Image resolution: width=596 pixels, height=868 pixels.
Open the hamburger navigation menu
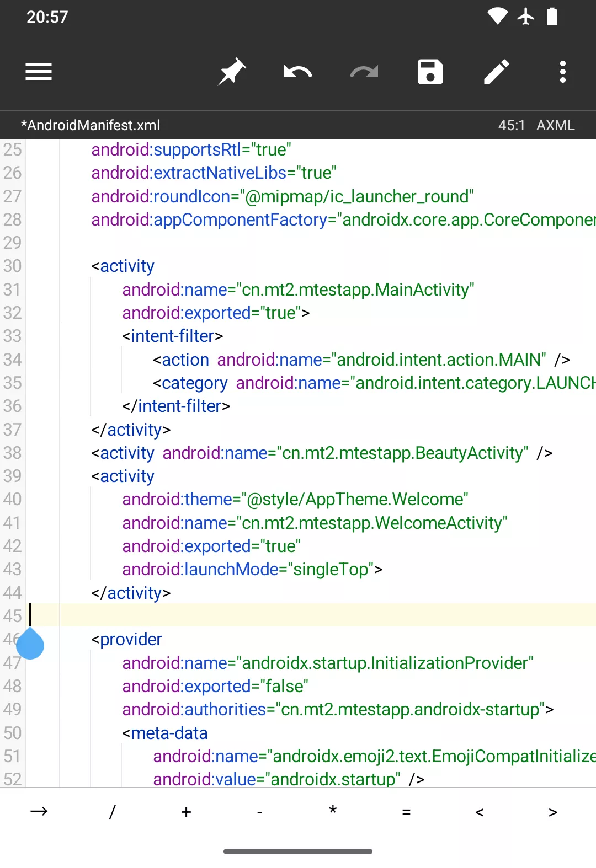coord(39,72)
